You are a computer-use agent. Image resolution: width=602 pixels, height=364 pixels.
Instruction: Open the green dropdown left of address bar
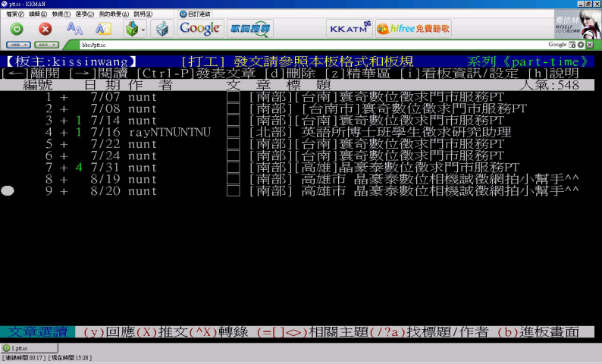(x=46, y=45)
